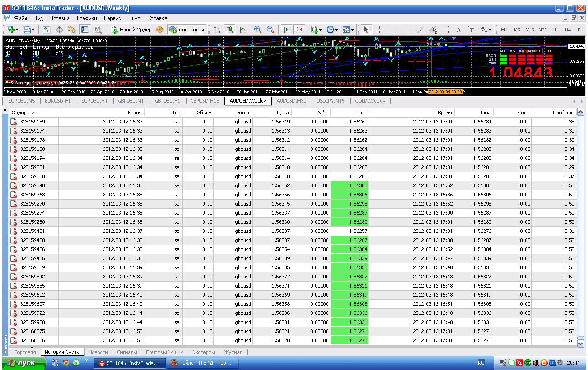
Task: Switch to the USDJPY,M15 chart tab
Action: (331, 101)
